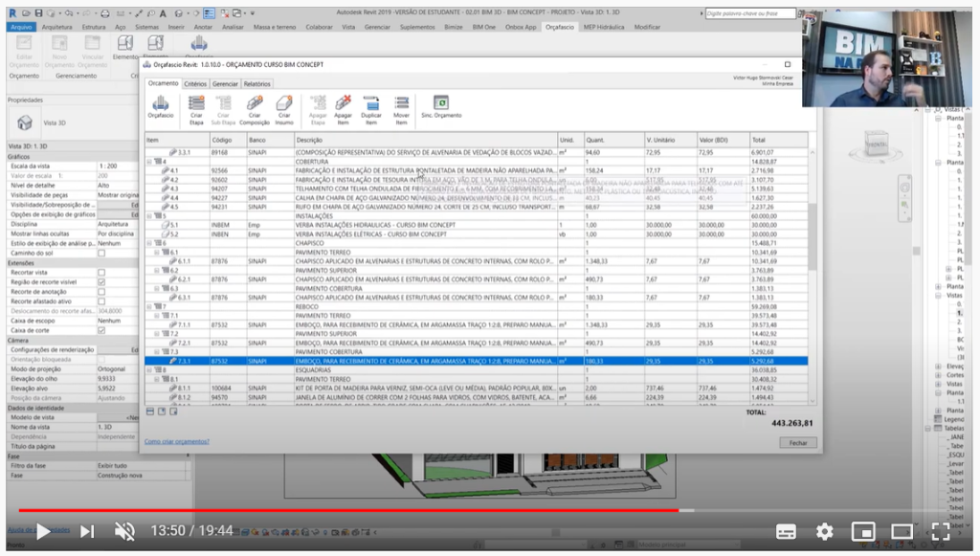The width and height of the screenshot is (980, 556).
Task: Collapse item 5 INSTALAÇÕES in the tree
Action: pos(149,215)
